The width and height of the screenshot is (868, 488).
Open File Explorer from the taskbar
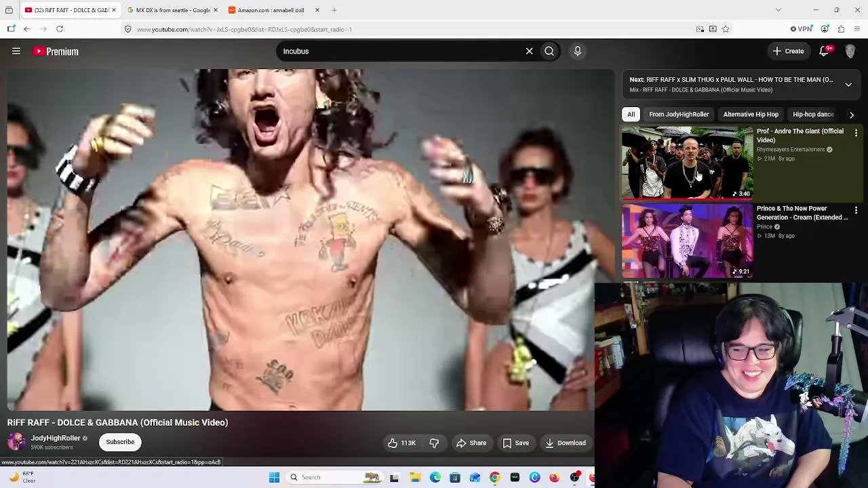point(415,477)
